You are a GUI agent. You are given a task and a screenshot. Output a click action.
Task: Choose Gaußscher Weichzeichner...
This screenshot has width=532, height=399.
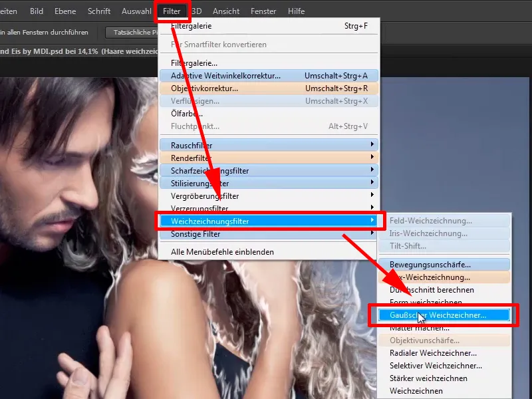tap(444, 315)
